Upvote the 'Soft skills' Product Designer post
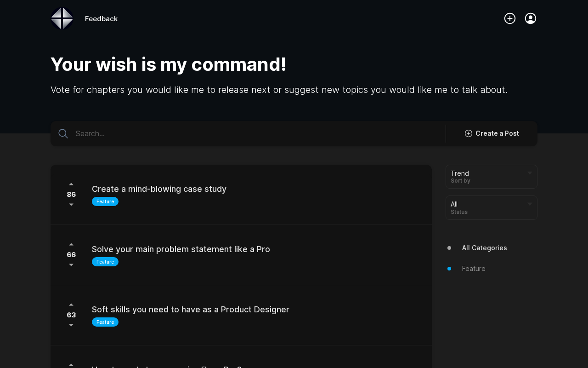This screenshot has height=368, width=588. [71, 305]
